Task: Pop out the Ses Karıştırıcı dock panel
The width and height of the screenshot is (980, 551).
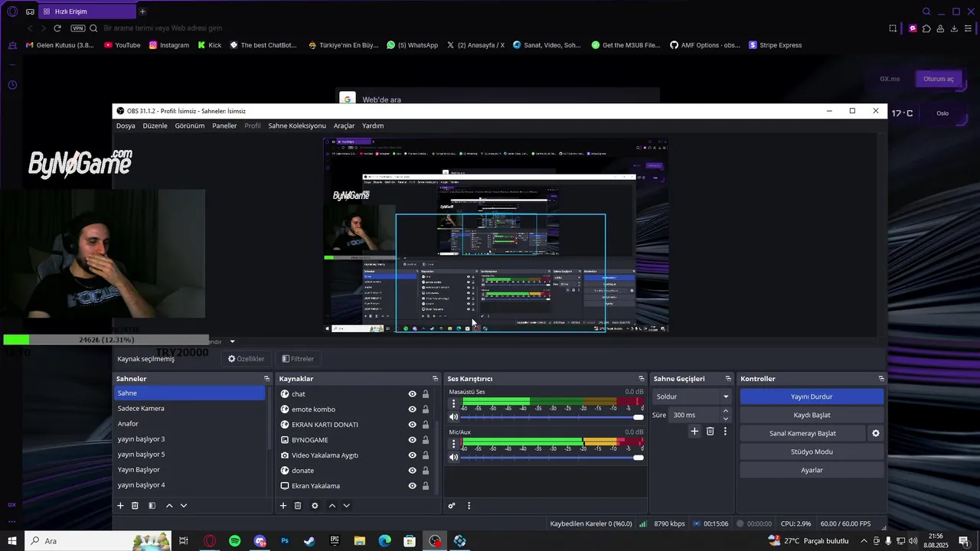Action: click(x=642, y=379)
